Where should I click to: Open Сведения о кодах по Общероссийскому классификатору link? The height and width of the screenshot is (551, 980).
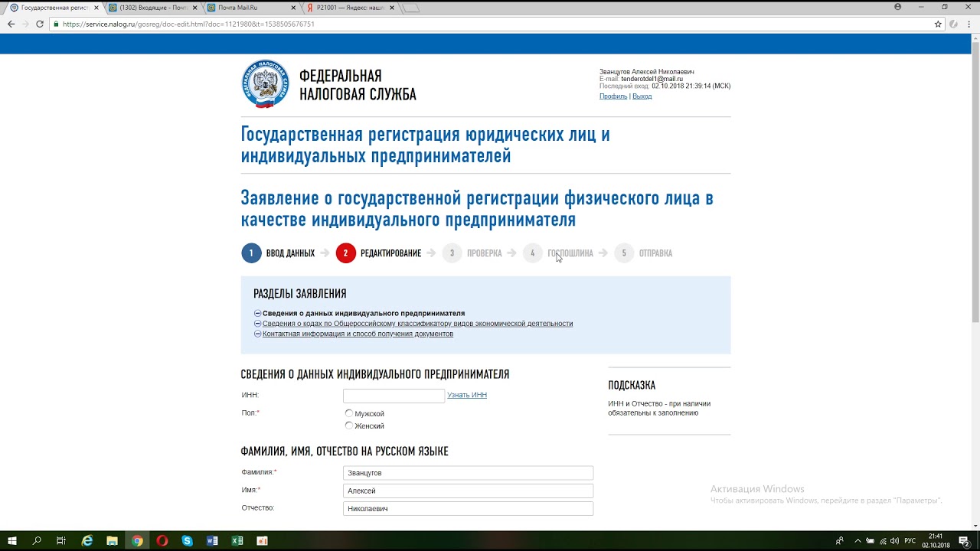click(417, 324)
